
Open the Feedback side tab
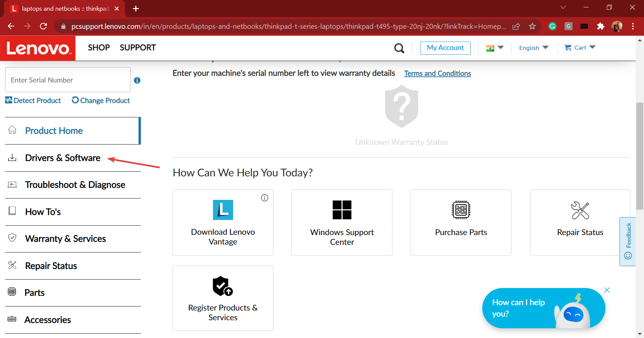pyautogui.click(x=628, y=241)
